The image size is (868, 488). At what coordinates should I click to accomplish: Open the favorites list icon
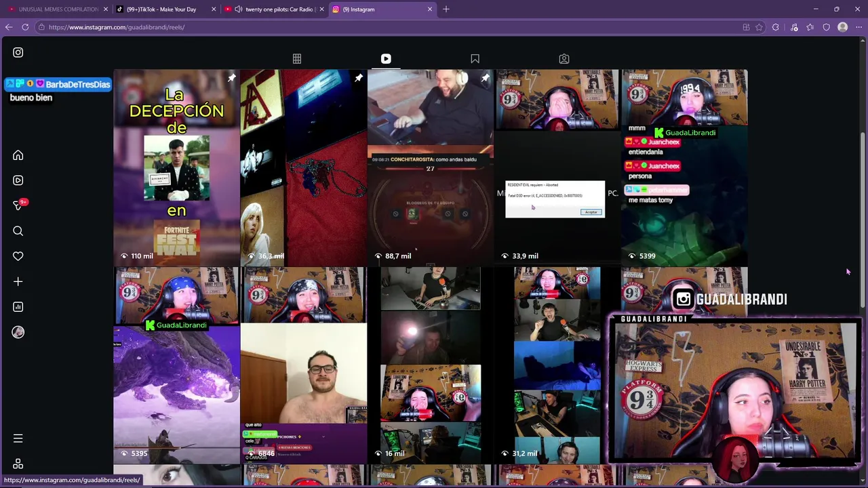[810, 27]
